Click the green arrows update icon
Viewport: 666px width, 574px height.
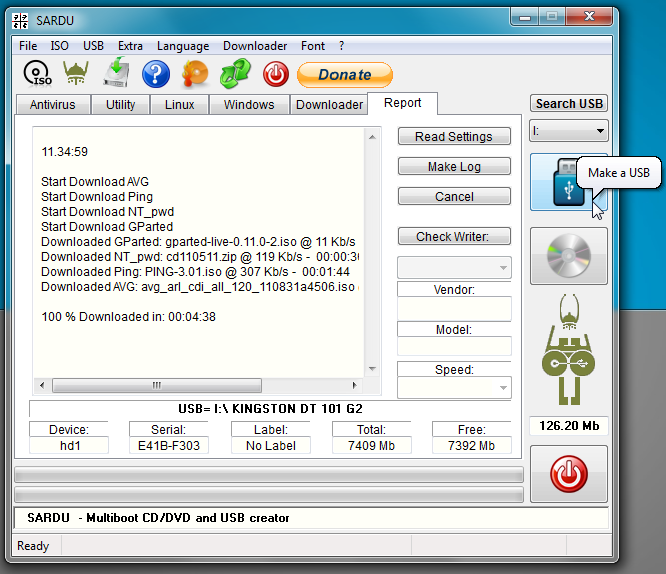tap(235, 74)
